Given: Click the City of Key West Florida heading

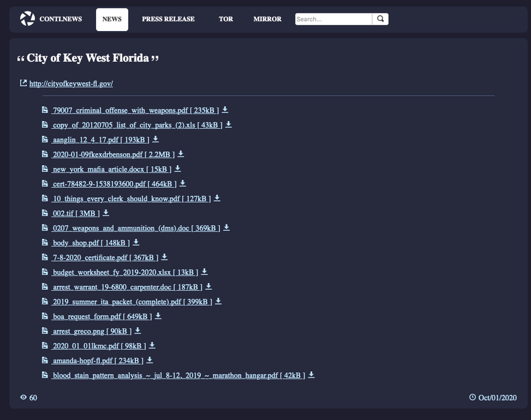Looking at the screenshot, I should coord(88,58).
